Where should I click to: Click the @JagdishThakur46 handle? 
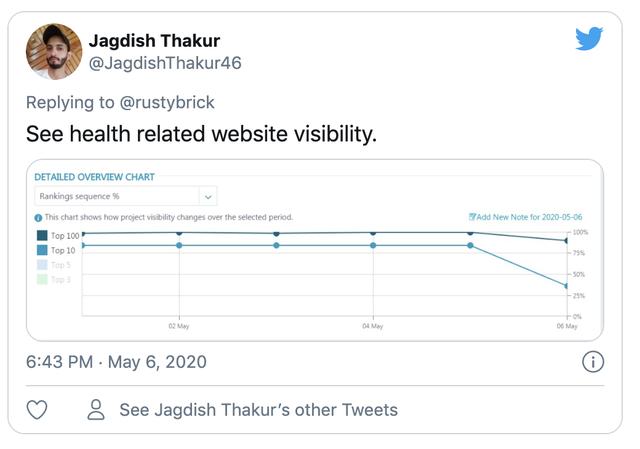165,63
